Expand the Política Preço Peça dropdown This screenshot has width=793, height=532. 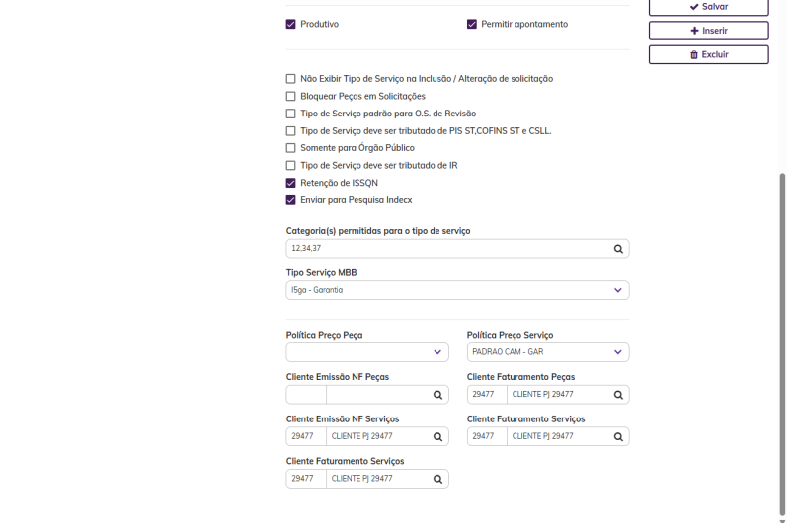click(367, 352)
